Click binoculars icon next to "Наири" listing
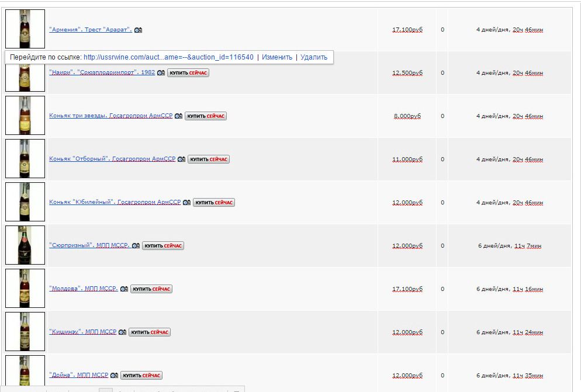 pyautogui.click(x=161, y=73)
